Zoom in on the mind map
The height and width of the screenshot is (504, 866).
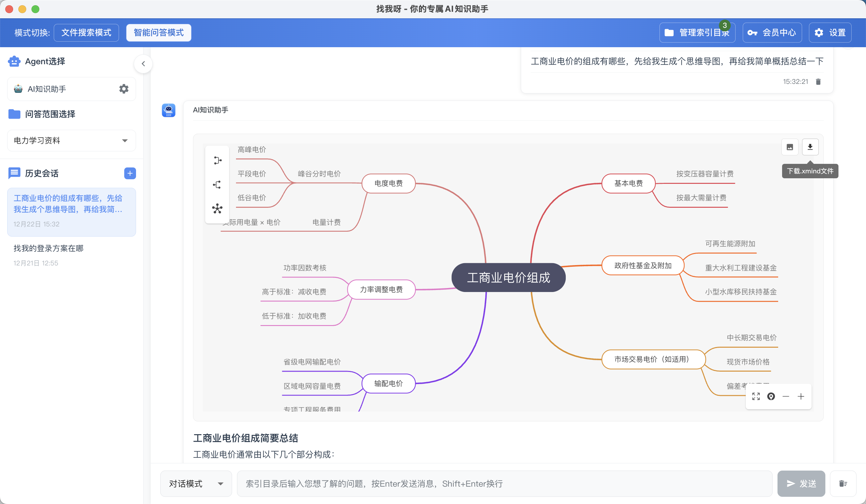[x=801, y=397]
